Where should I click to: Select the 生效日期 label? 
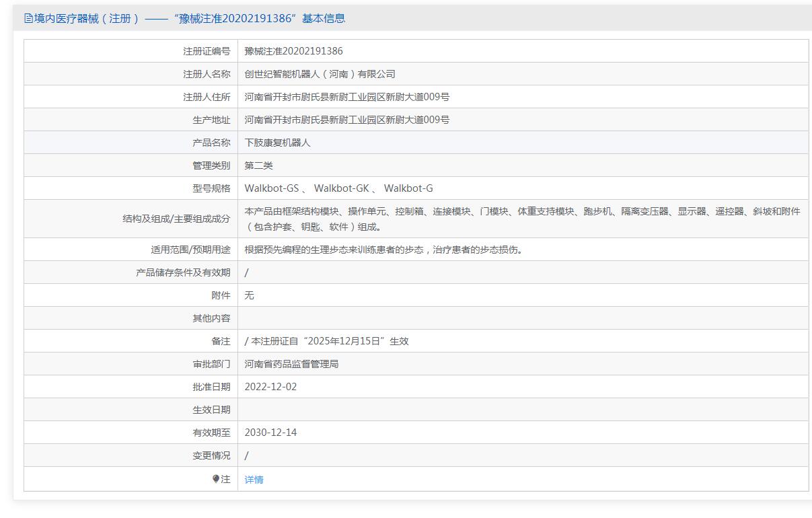pyautogui.click(x=211, y=410)
